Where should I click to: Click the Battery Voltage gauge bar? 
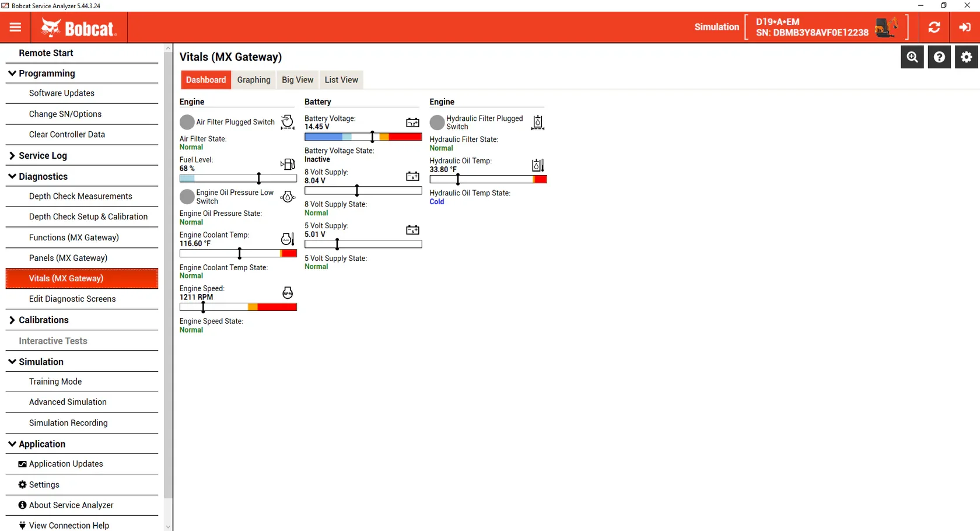point(363,137)
